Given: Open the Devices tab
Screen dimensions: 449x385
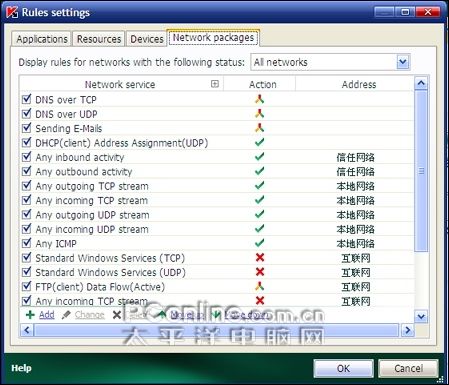Looking at the screenshot, I should tap(147, 39).
